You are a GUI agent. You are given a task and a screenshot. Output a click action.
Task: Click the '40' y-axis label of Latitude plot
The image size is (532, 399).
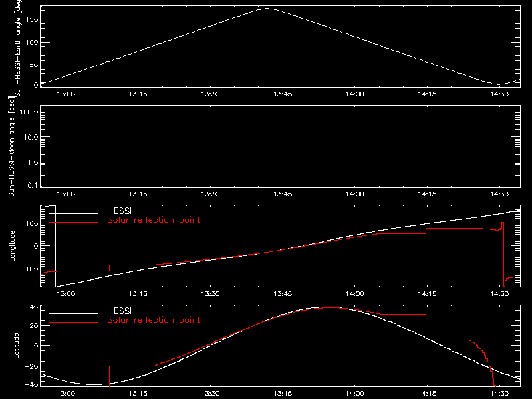pos(35,307)
